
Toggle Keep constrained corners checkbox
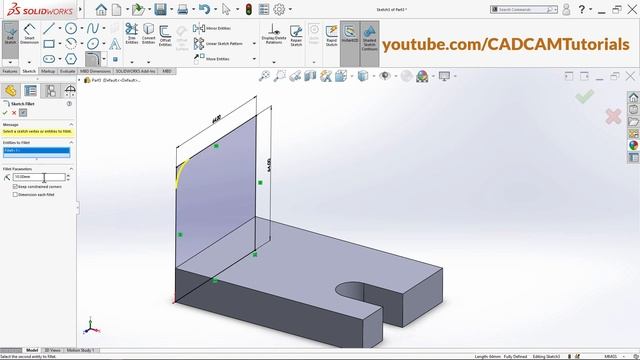coord(15,187)
